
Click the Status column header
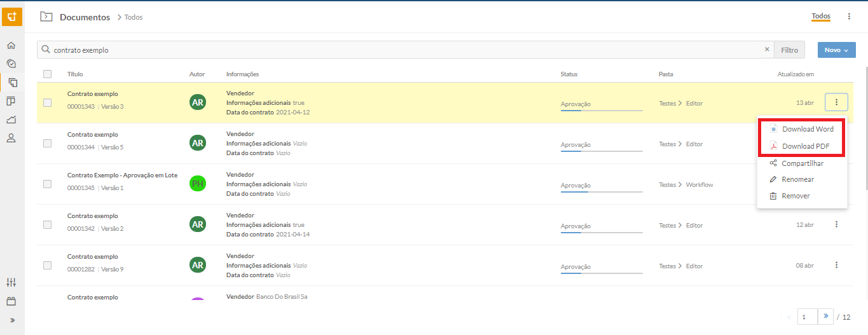click(569, 74)
